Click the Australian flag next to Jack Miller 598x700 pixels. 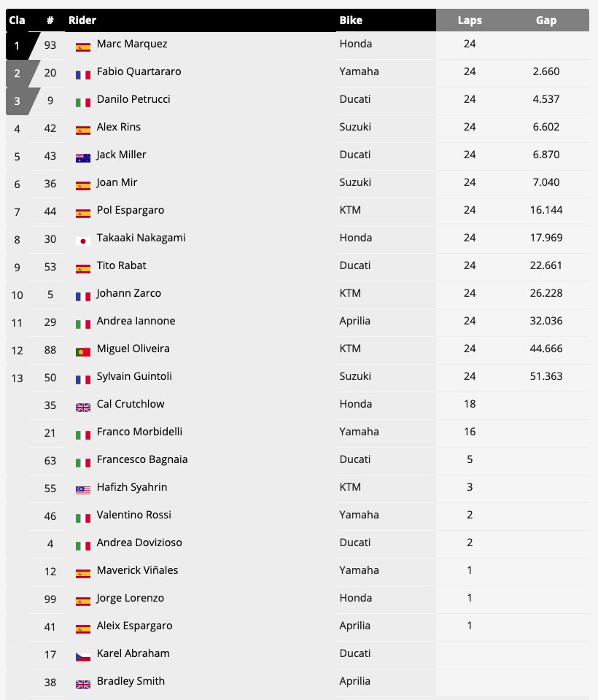tap(83, 157)
